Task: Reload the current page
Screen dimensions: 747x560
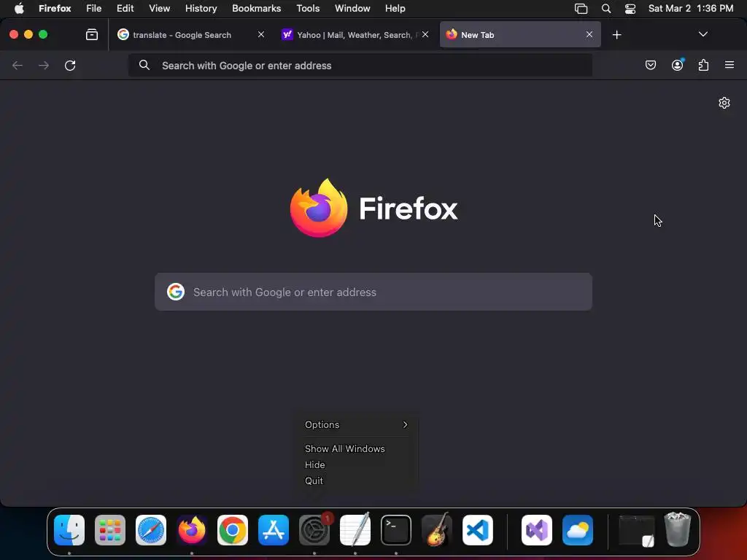Action: coord(70,65)
